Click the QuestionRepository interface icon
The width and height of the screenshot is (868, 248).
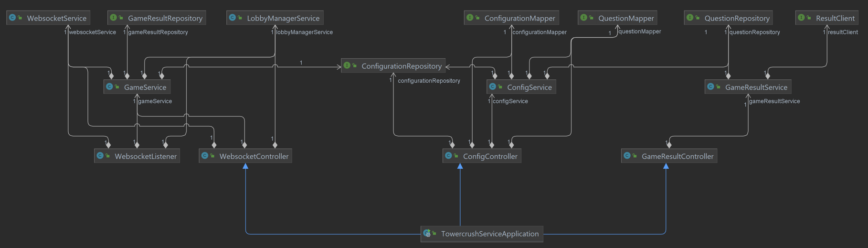point(690,18)
